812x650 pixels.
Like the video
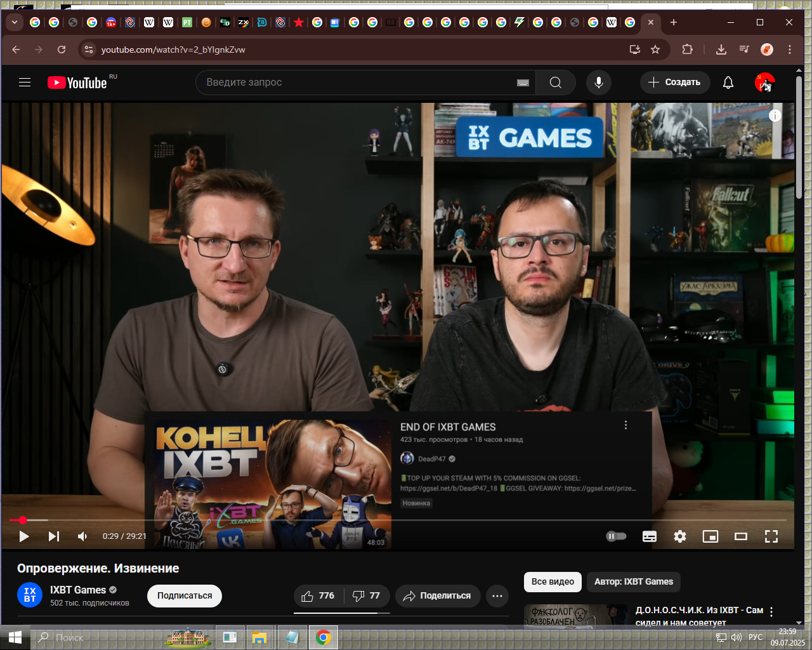click(x=318, y=596)
